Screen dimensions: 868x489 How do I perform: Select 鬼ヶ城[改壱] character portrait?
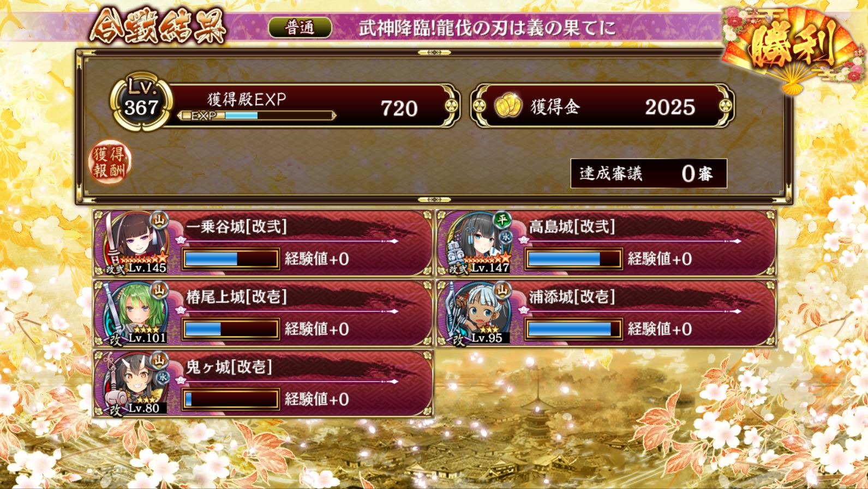pos(135,383)
